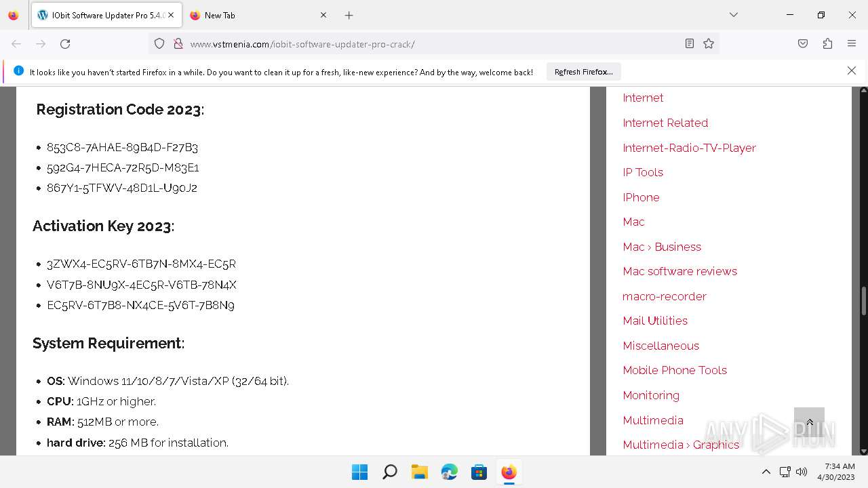
Task: Toggle reader view for page
Action: 690,43
